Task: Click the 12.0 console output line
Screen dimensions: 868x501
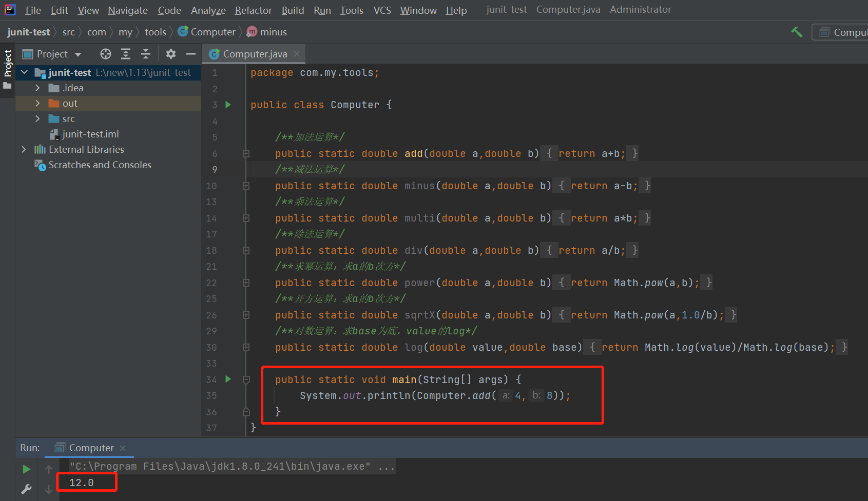Action: pos(82,483)
